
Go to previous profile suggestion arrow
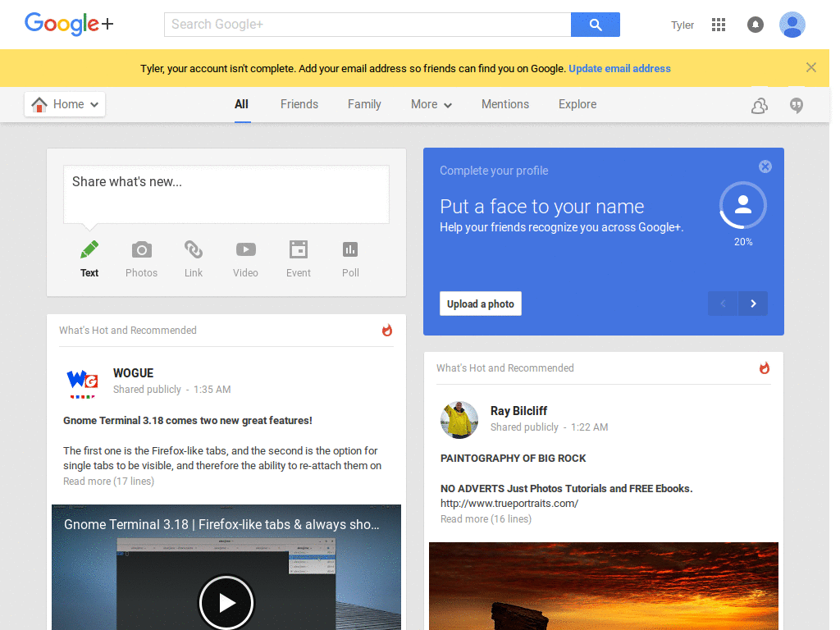(723, 304)
